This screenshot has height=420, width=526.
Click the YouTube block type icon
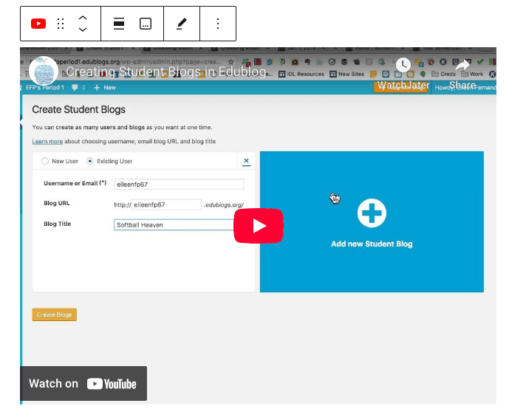pos(38,24)
